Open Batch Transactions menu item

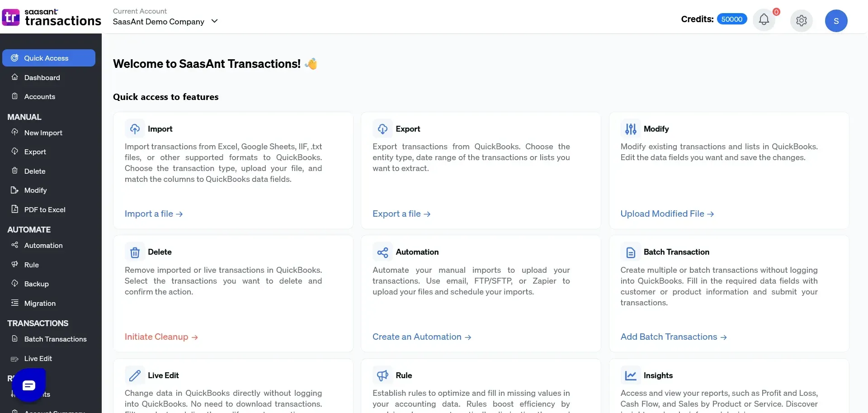click(x=55, y=339)
